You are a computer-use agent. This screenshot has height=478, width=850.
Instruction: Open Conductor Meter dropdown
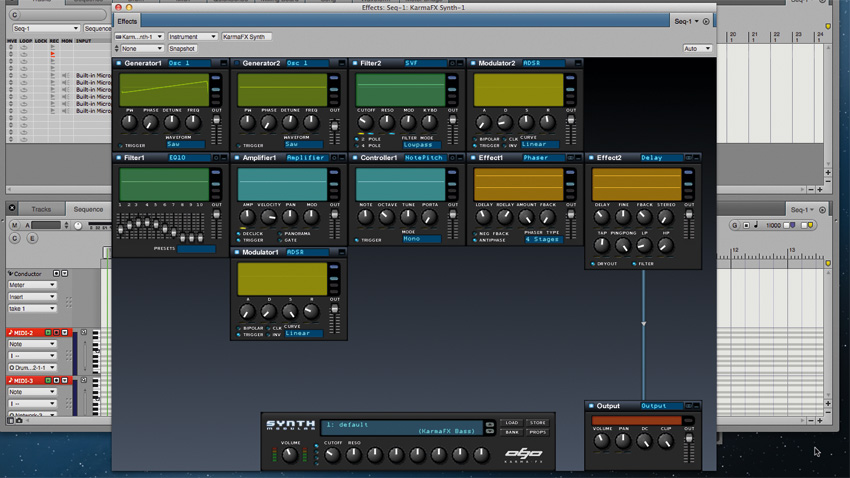[x=32, y=285]
